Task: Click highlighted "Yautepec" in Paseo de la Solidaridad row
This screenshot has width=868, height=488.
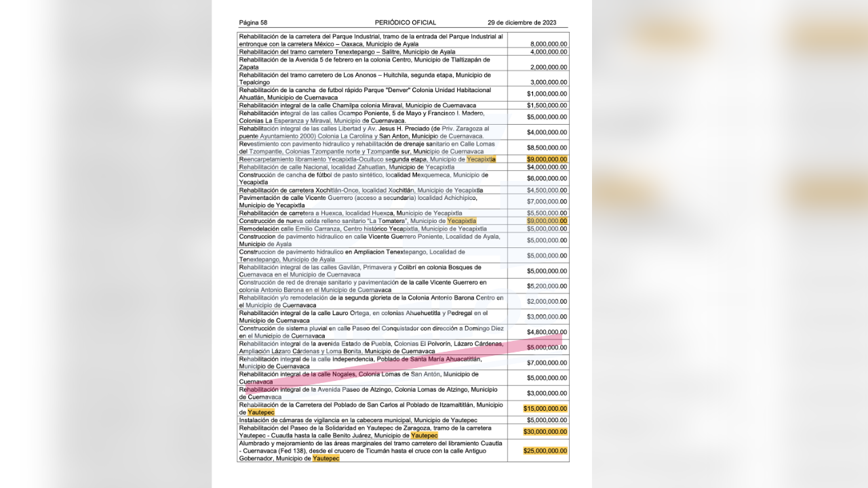Action: 425,436
